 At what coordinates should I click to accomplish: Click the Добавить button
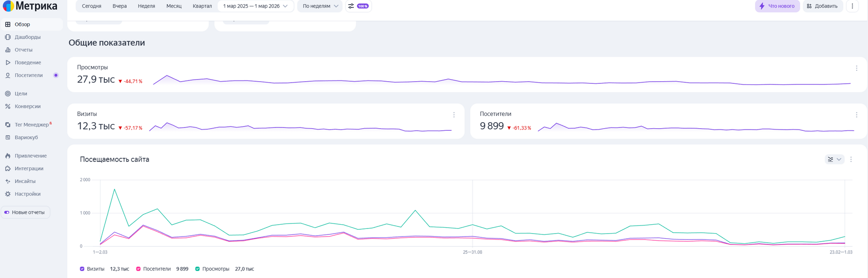pyautogui.click(x=822, y=6)
